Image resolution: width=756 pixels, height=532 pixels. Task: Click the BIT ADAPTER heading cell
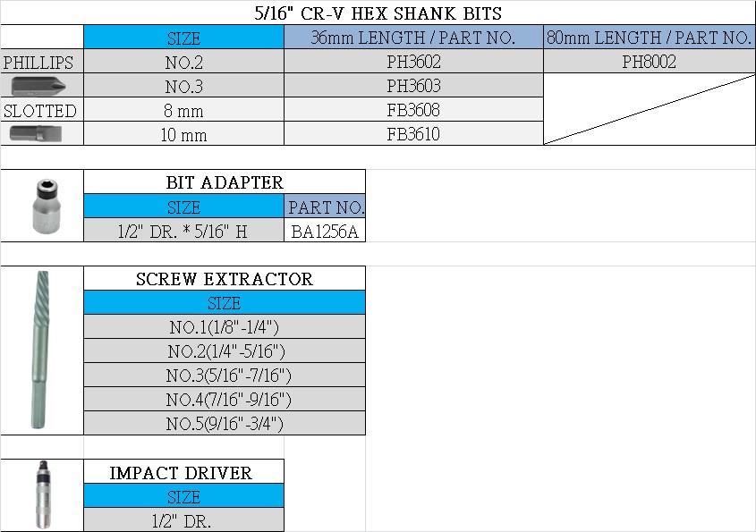point(225,182)
